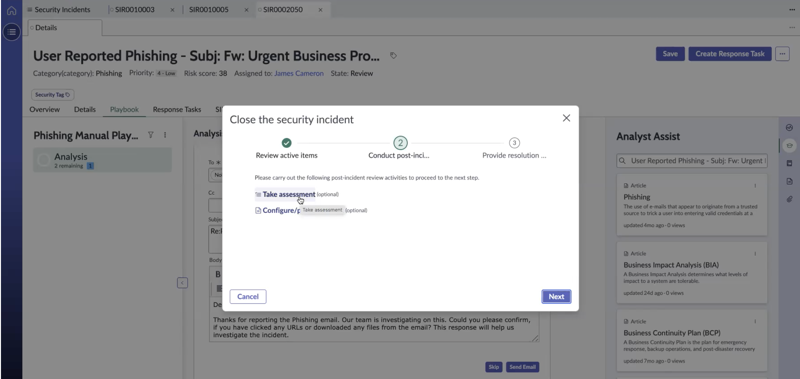This screenshot has height=379, width=800.
Task: Select the Analysis playbook stage
Action: 103,160
